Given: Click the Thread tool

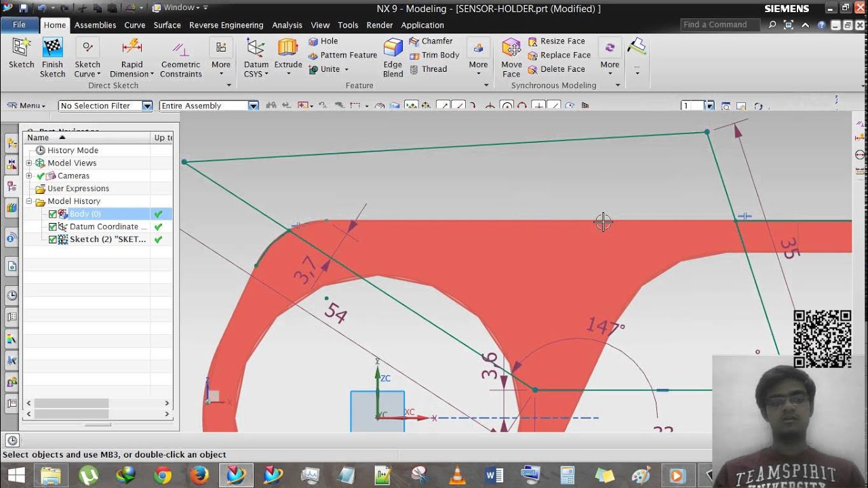Looking at the screenshot, I should point(428,69).
